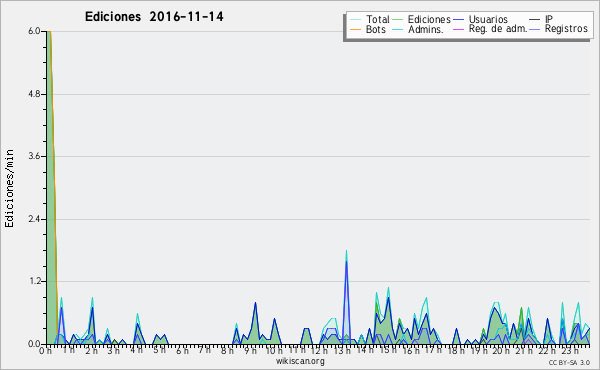600x370 pixels.
Task: Click the '23 h' x-axis label
Action: coord(570,351)
